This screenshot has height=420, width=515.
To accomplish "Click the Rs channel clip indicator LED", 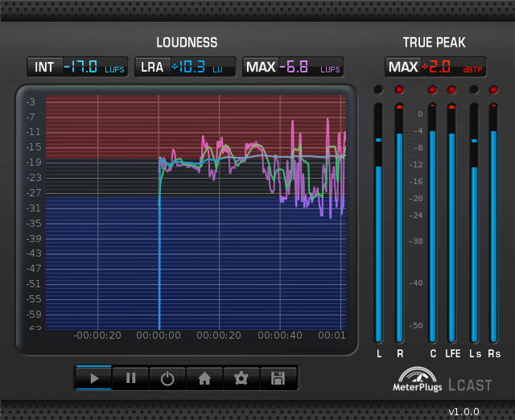I will (x=493, y=89).
